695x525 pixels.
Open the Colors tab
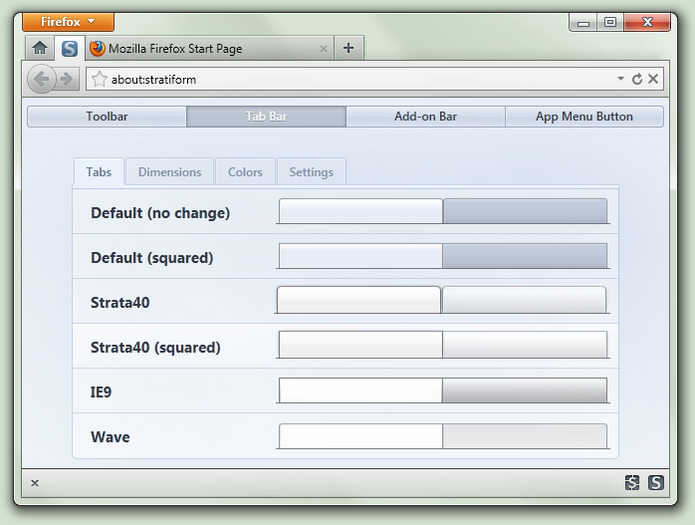(x=245, y=172)
